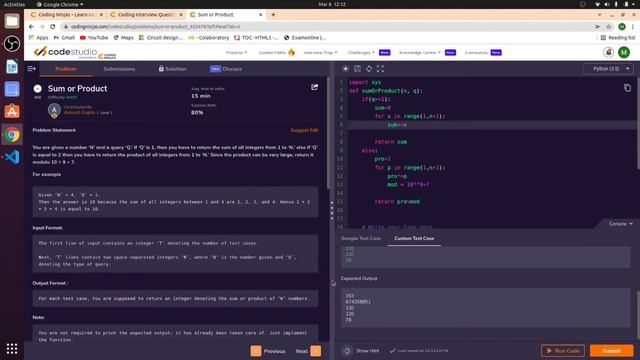This screenshot has height=360, width=640.
Task: Open the Gmail bookmark
Action: [64, 38]
